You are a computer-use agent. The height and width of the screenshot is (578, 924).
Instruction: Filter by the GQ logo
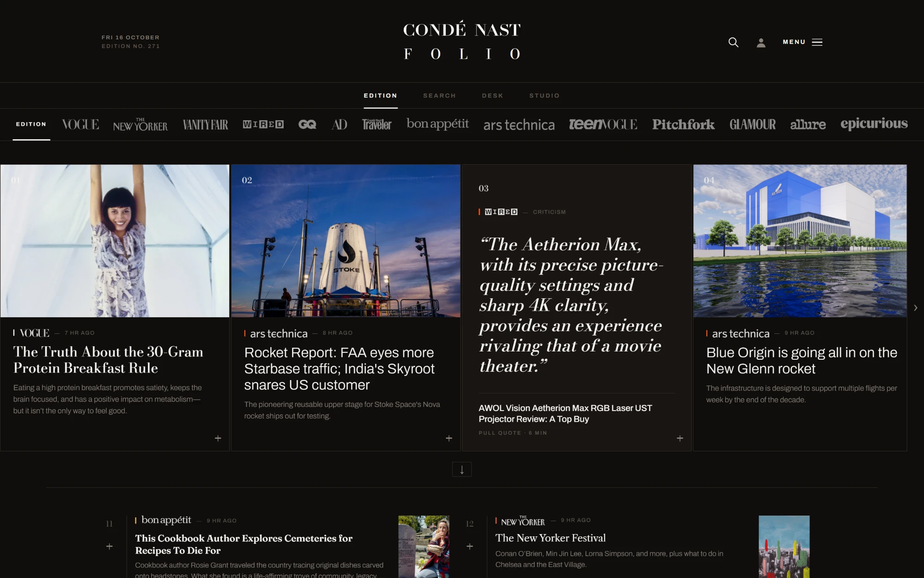click(307, 124)
